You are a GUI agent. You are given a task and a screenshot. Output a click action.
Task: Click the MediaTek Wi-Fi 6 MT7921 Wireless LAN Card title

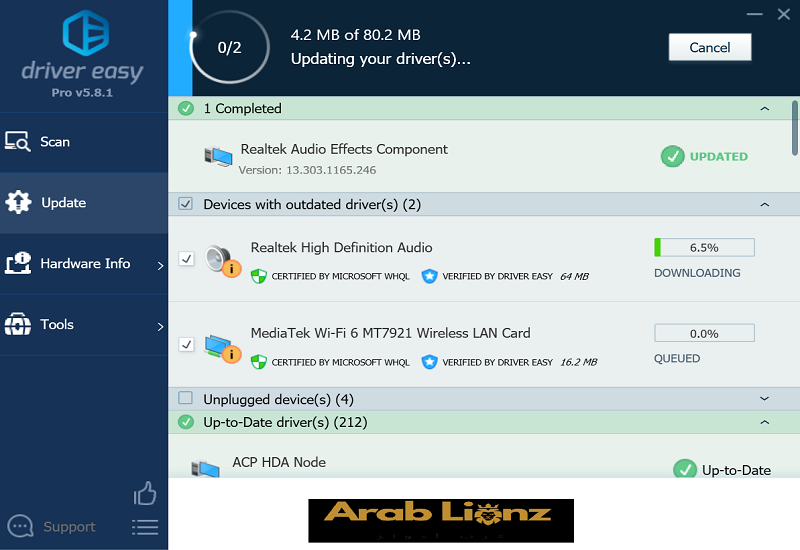[390, 333]
